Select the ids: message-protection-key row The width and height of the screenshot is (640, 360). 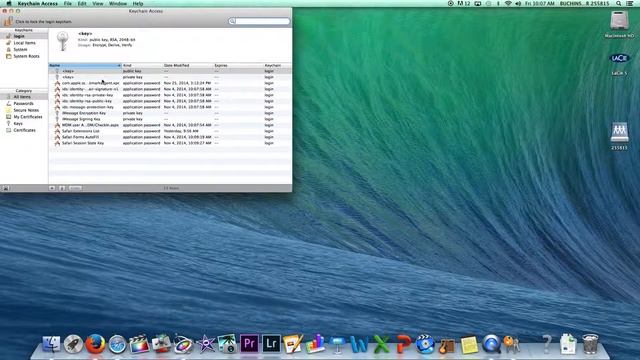pos(170,107)
